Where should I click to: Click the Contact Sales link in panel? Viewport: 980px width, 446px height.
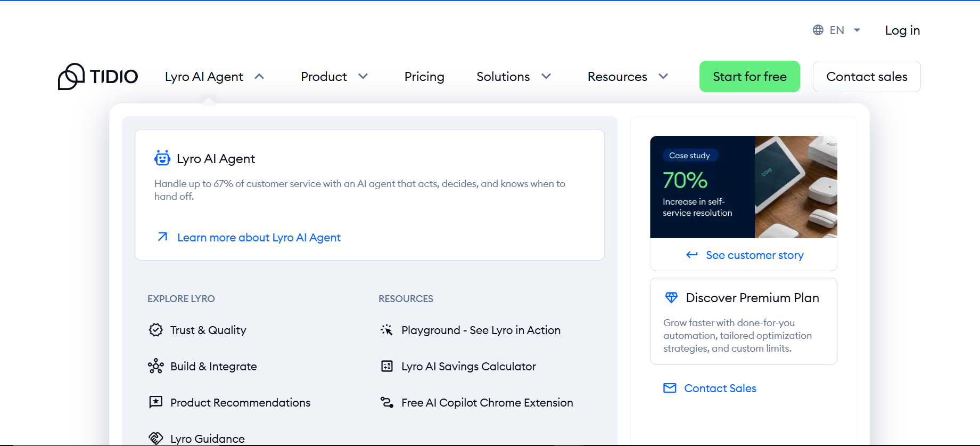click(x=720, y=388)
